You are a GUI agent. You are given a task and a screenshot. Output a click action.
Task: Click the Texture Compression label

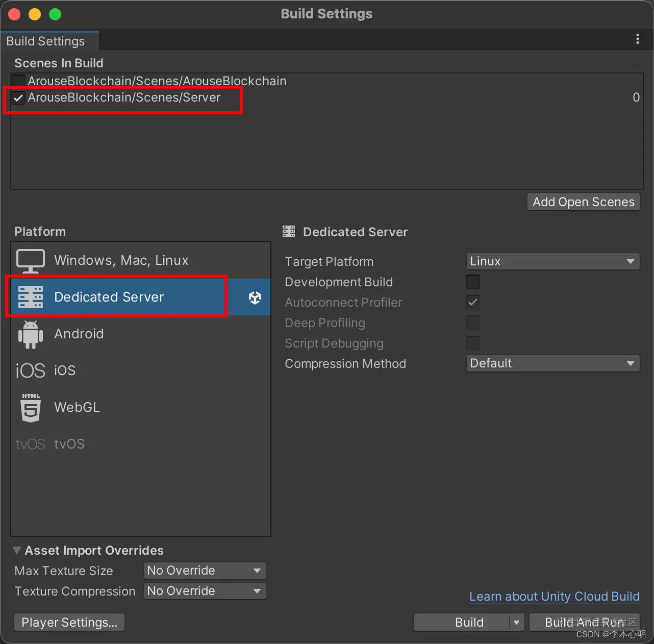click(75, 591)
